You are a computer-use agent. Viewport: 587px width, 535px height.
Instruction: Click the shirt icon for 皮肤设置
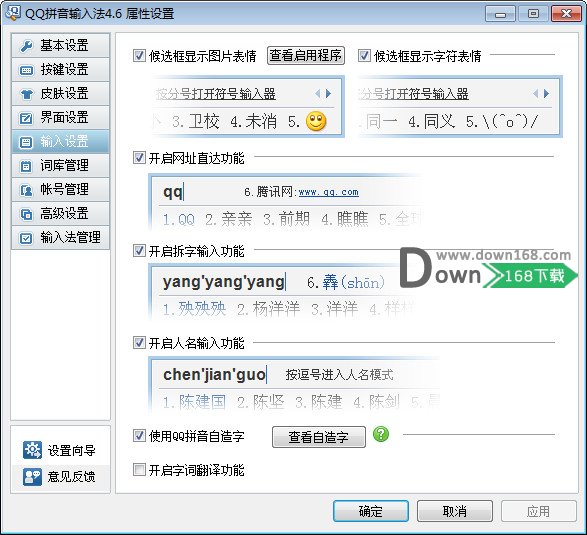[x=26, y=94]
